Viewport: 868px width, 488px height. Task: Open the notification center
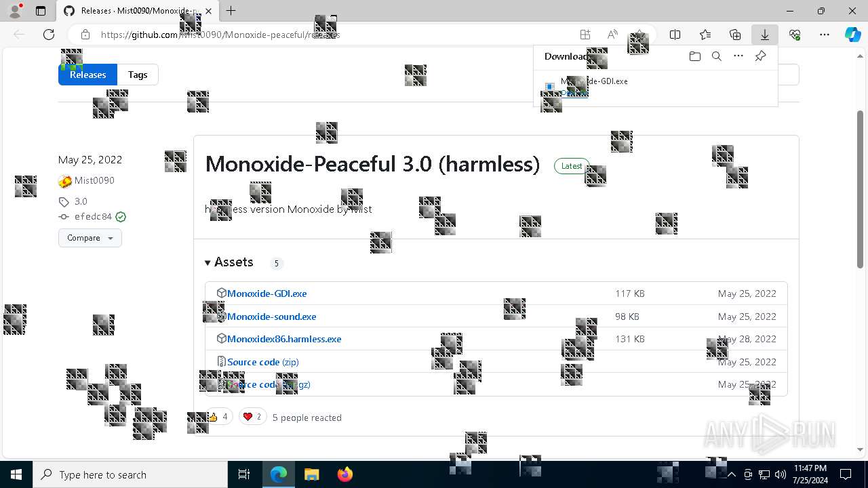pyautogui.click(x=846, y=474)
